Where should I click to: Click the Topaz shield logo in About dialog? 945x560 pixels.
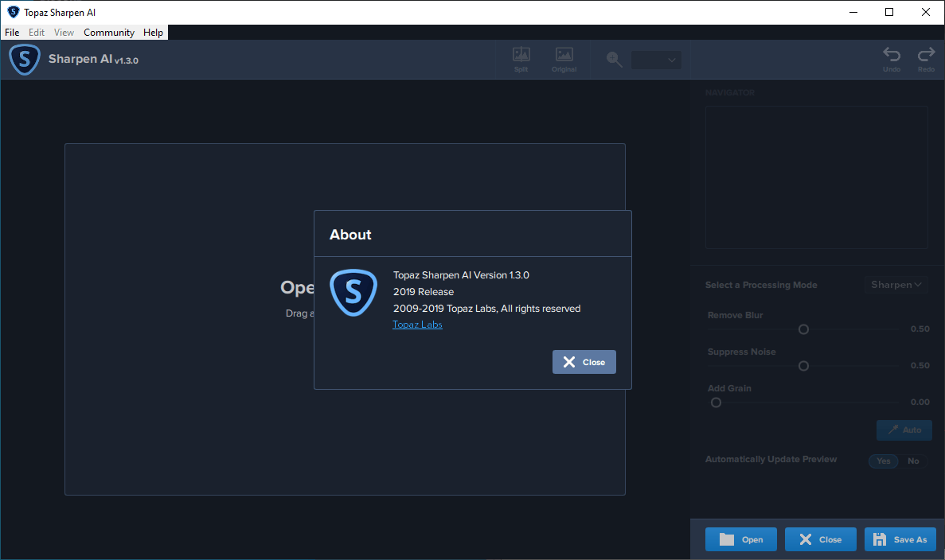pos(353,293)
